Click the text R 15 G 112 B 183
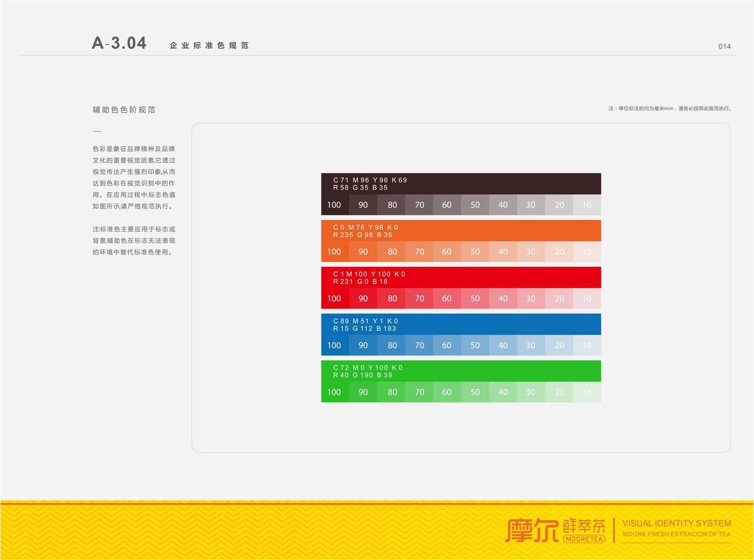This screenshot has height=560, width=754. click(x=365, y=328)
